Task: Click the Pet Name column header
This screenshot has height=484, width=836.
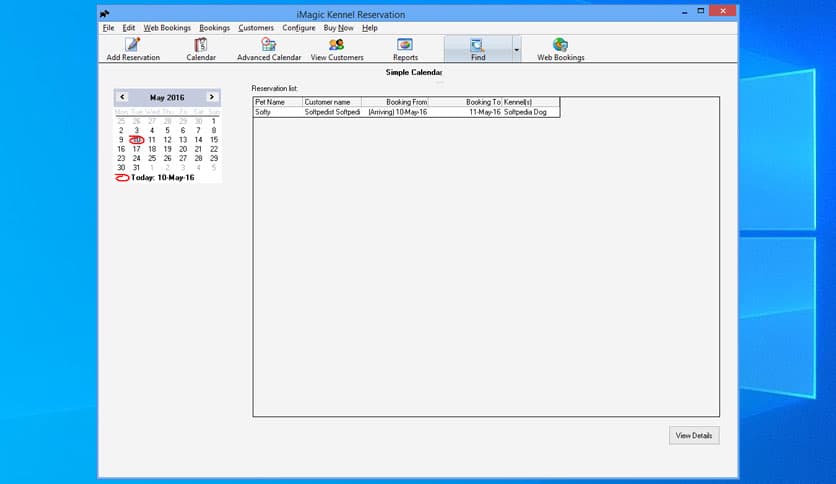Action: coord(278,102)
